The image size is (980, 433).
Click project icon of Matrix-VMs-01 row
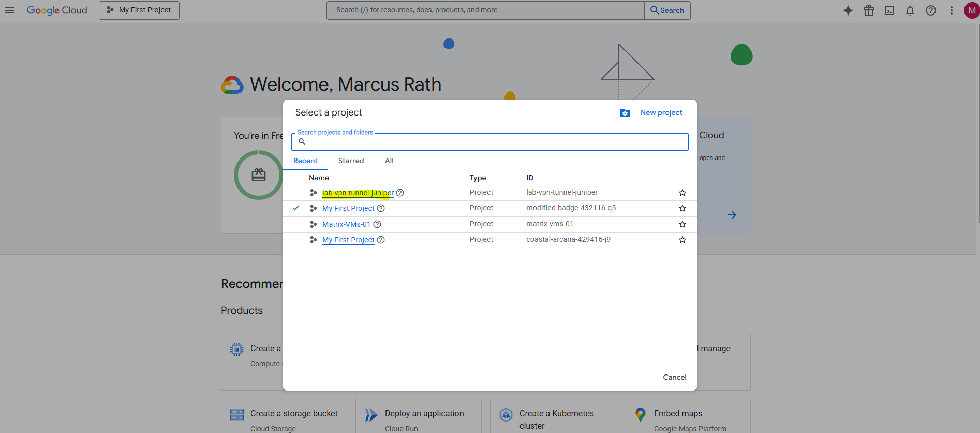point(313,224)
